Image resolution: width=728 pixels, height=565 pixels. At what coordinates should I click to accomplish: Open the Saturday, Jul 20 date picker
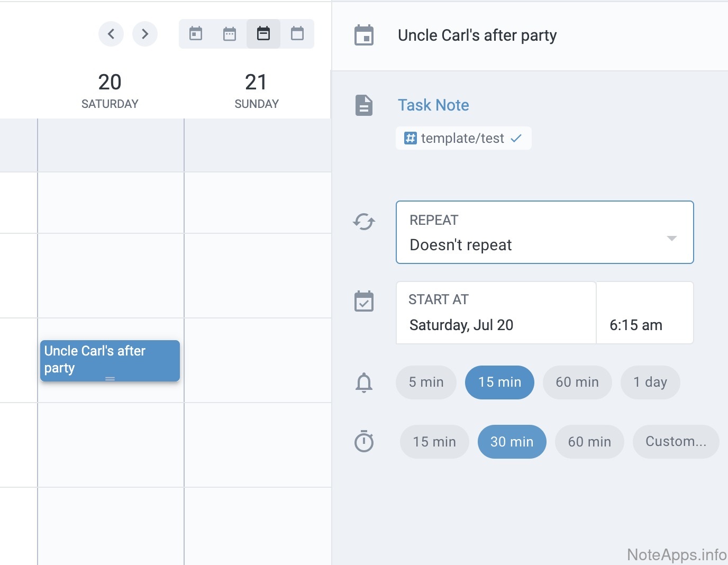pyautogui.click(x=496, y=313)
